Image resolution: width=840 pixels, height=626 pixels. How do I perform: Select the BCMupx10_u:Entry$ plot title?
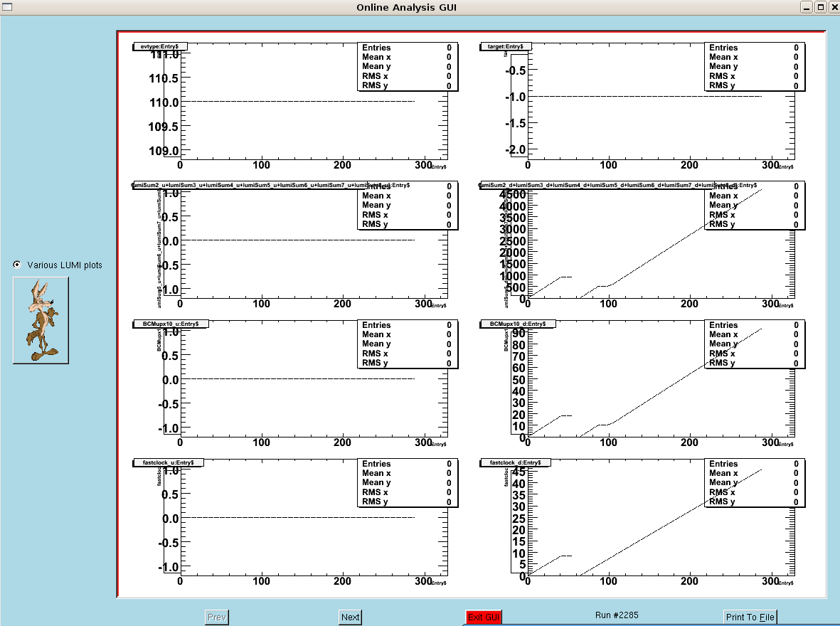[x=171, y=324]
